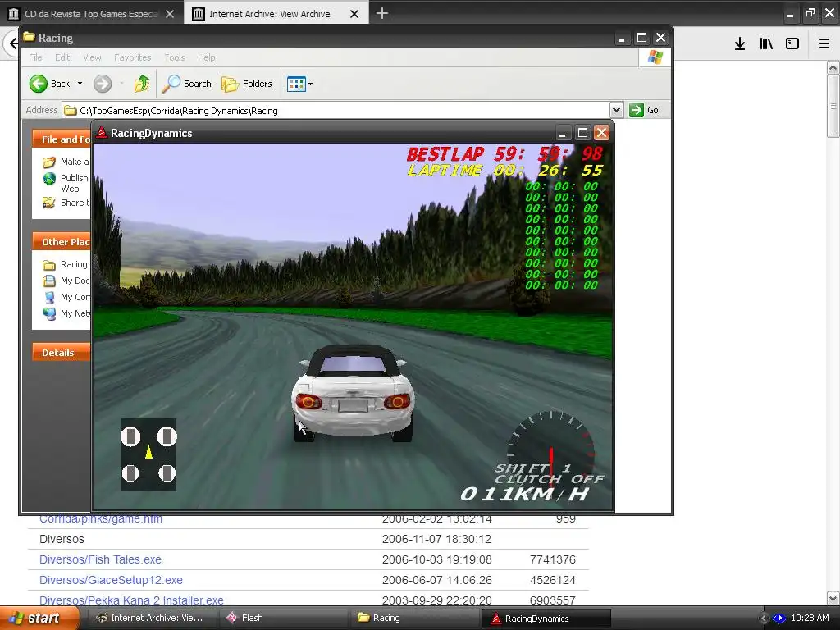840x630 pixels.
Task: Click the Make a new folder task
Action: coord(66,162)
